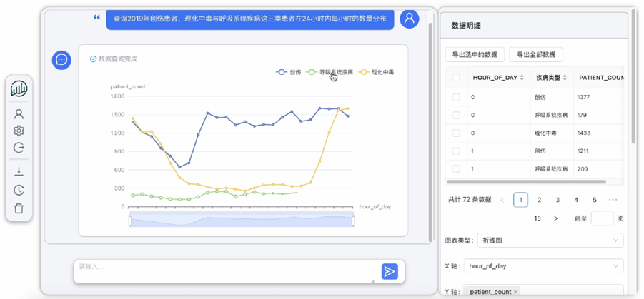Open the 疾病类型 column filter dropdown
The width and height of the screenshot is (644, 299).
point(565,78)
